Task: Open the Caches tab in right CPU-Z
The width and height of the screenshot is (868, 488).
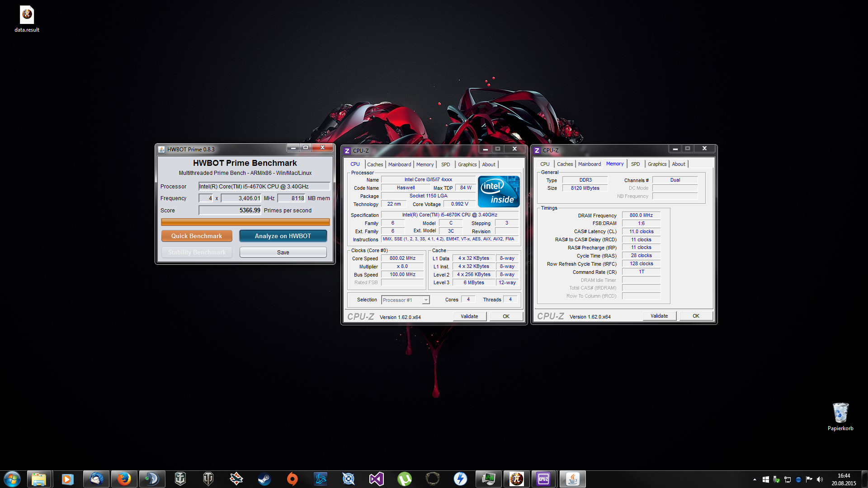Action: click(565, 164)
